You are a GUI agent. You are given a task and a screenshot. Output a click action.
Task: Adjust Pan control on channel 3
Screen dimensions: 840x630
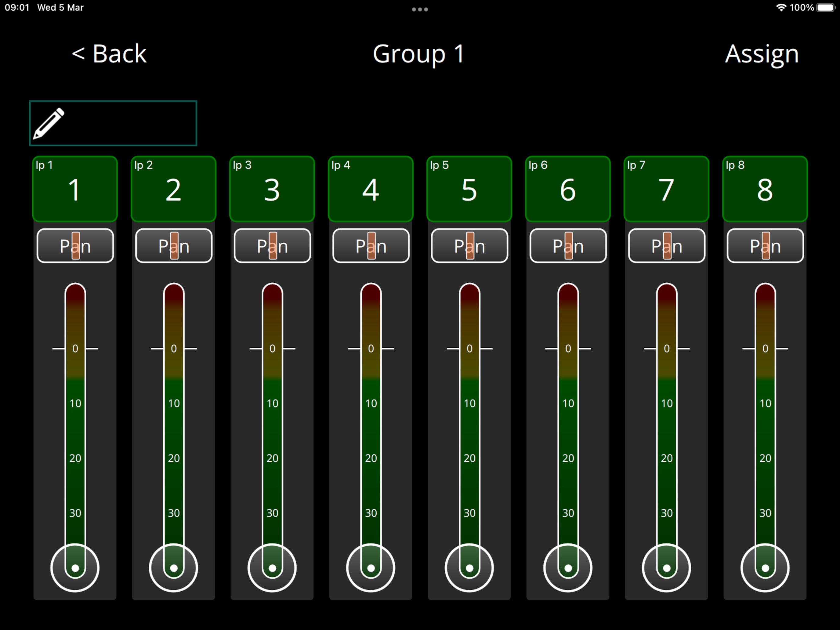pos(272,246)
